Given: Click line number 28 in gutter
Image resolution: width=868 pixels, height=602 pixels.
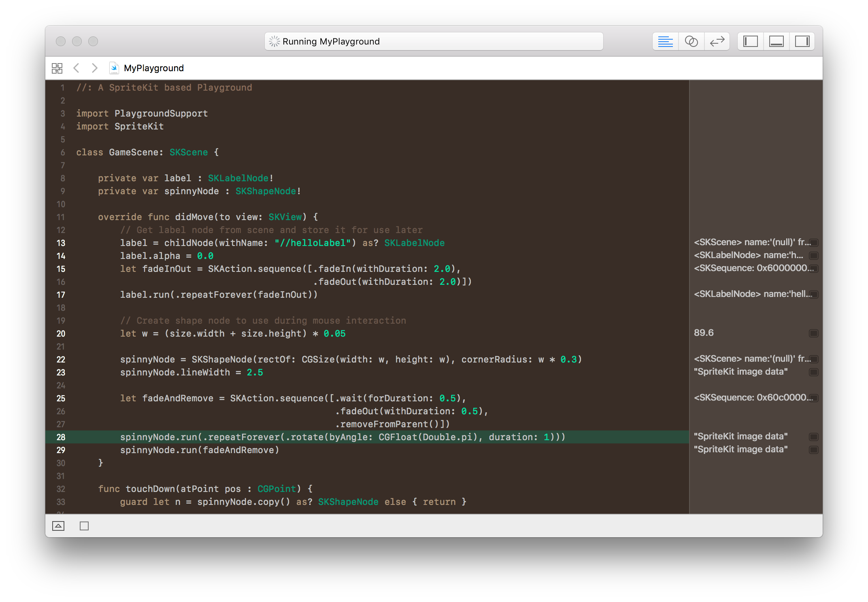Looking at the screenshot, I should click(x=61, y=437).
